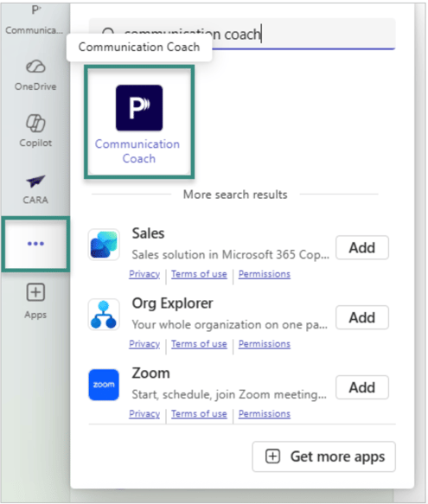Add the Sales app

tap(362, 247)
